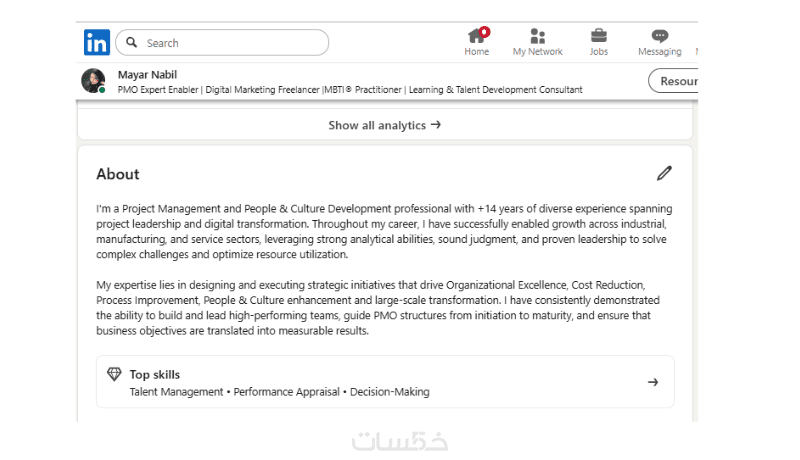Click first About paragraph about Project Management
Screen dimensions: 800x460
pyautogui.click(x=384, y=232)
